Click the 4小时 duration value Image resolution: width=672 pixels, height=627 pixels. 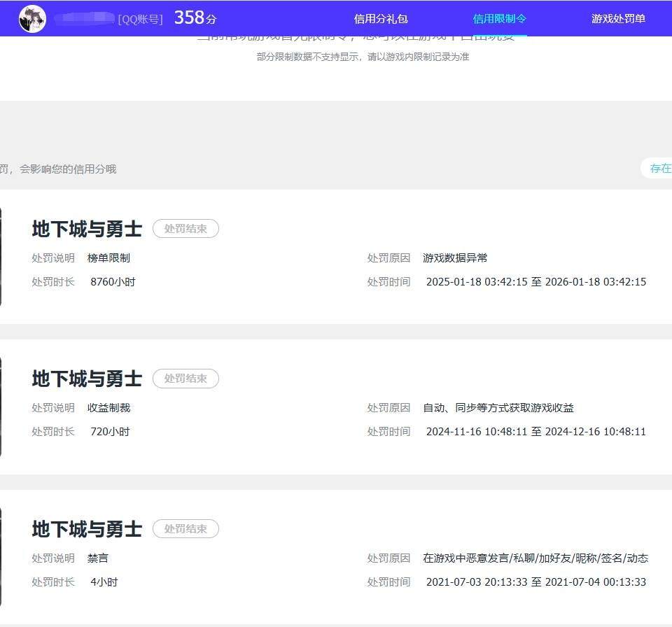[x=104, y=582]
